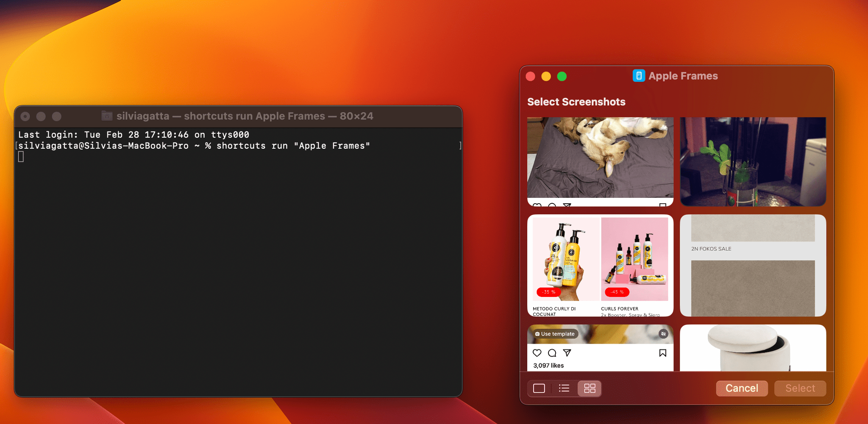The height and width of the screenshot is (424, 868).
Task: Click the comment bubble icon on the likes screenshot
Action: 552,353
